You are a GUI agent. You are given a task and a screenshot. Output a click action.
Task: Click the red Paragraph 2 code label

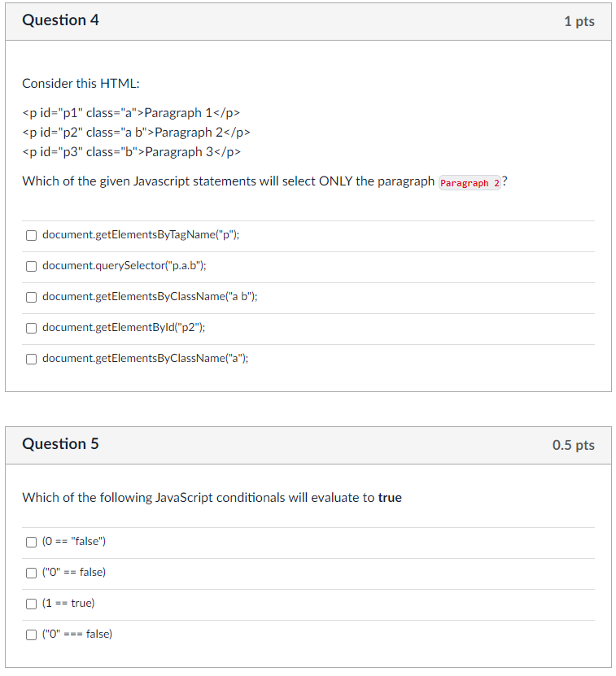click(470, 183)
